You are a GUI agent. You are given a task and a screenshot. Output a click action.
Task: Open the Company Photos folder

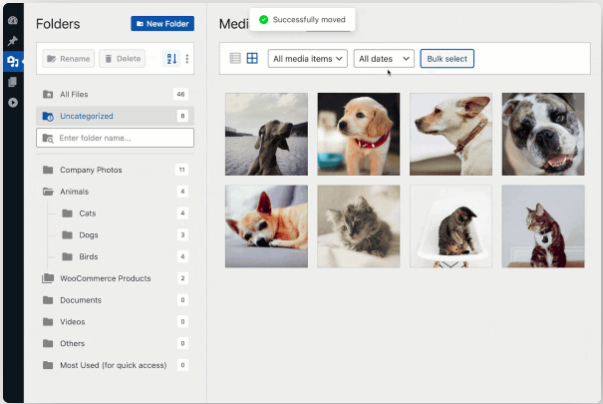coord(115,170)
